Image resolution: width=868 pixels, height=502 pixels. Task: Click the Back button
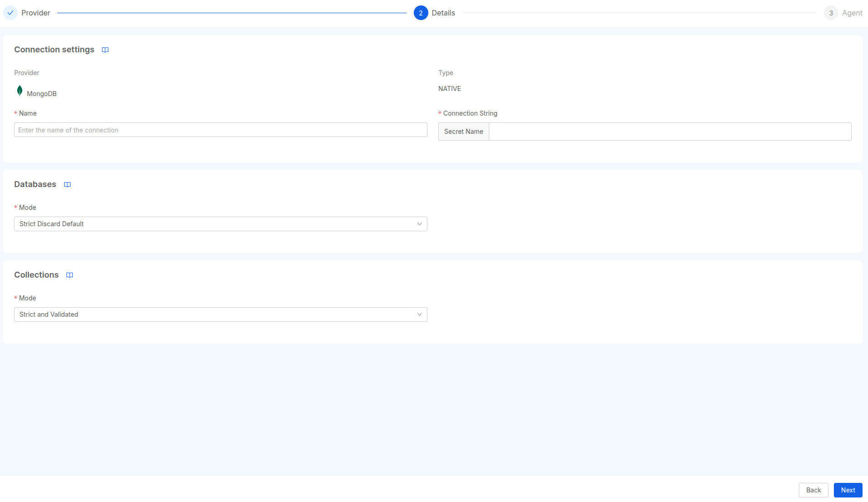coord(813,490)
